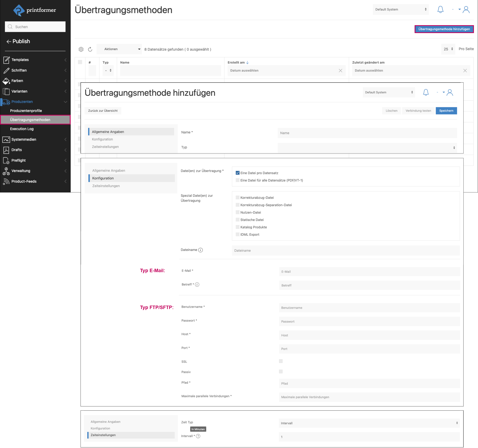Open the Zeit Typ Intervall dropdown

369,423
